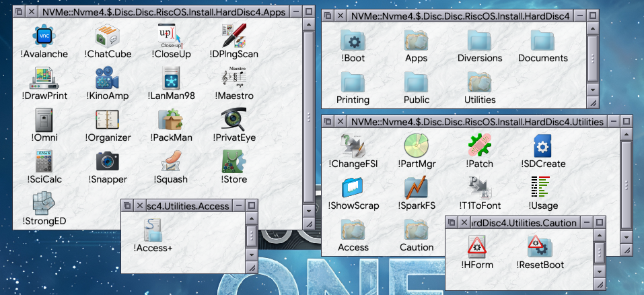Click the Apps window title bar
Screen dimensions: 644x295
pyautogui.click(x=164, y=12)
